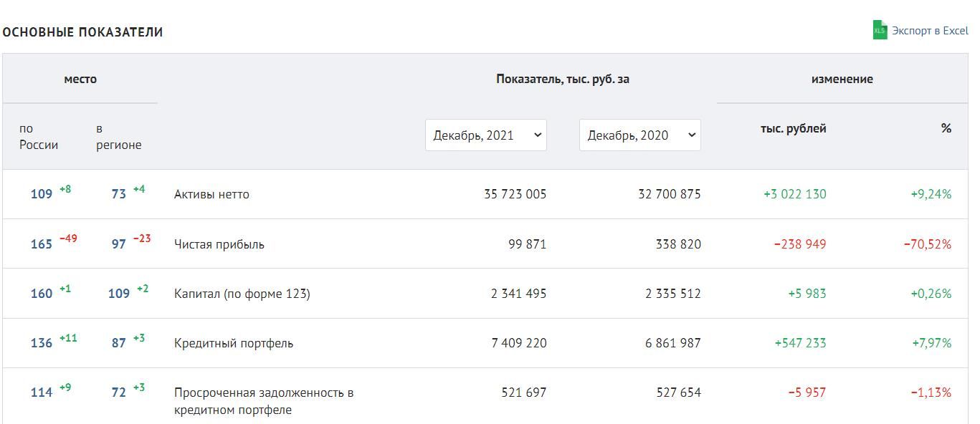Click Просроченная задолженность в кредитном портфеле

(264, 401)
